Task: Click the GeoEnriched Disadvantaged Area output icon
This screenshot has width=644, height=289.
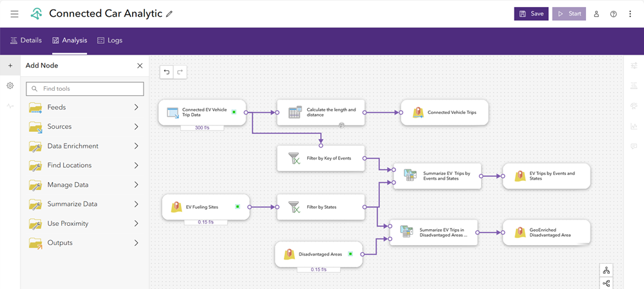Action: pyautogui.click(x=520, y=232)
